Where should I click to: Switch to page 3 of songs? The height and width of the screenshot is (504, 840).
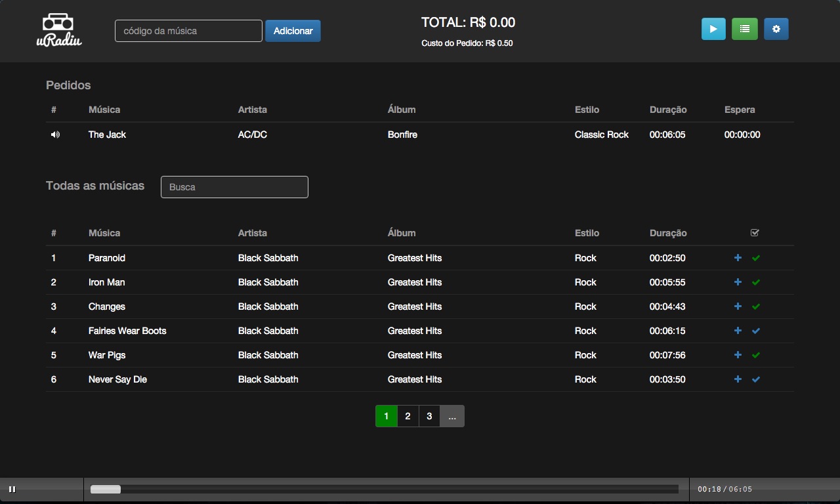(429, 416)
